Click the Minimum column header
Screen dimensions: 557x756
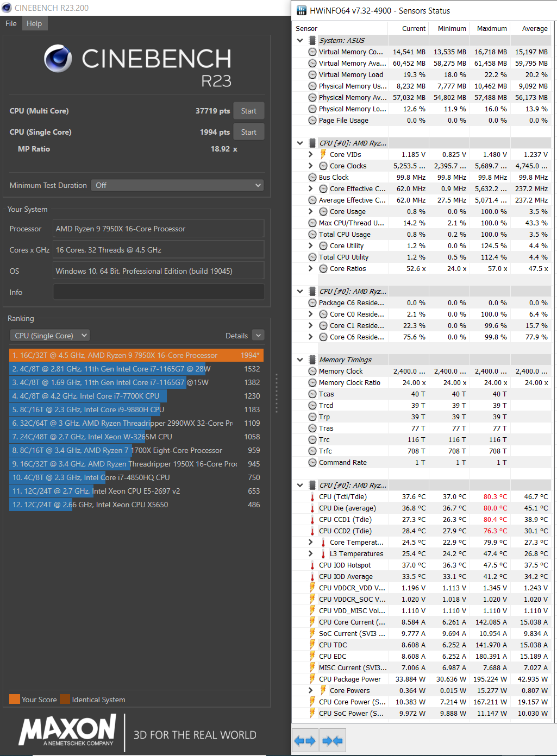click(449, 28)
